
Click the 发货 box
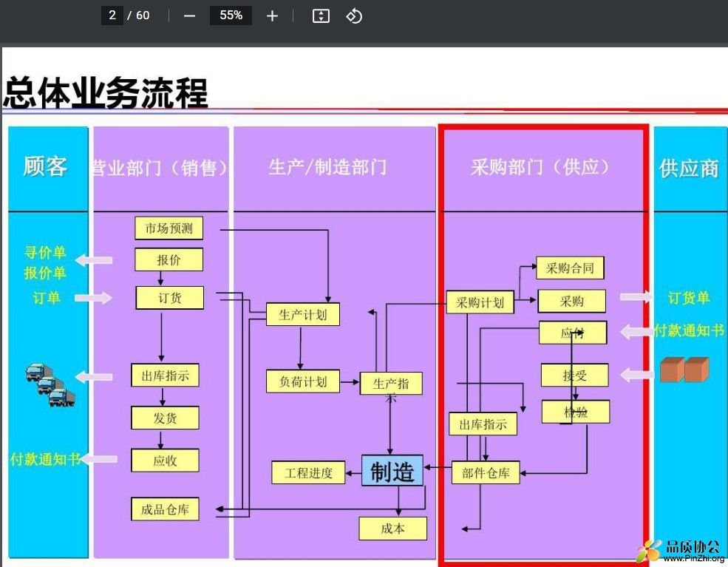coord(166,418)
